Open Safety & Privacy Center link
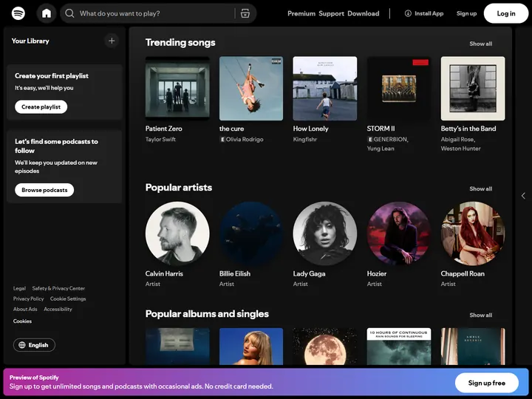Screen dimensions: 532x399 (x=58, y=288)
